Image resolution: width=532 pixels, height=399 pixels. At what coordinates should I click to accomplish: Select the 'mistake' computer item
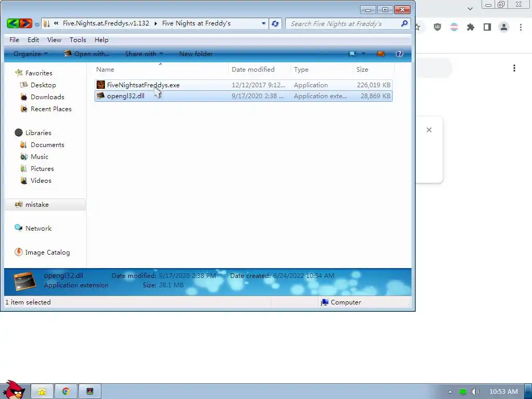click(x=45, y=204)
